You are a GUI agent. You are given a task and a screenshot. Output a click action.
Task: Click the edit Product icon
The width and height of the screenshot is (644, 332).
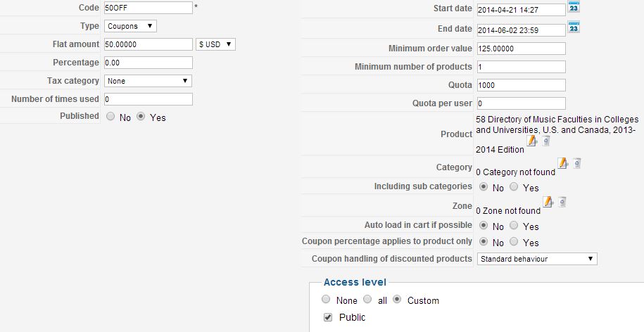531,141
